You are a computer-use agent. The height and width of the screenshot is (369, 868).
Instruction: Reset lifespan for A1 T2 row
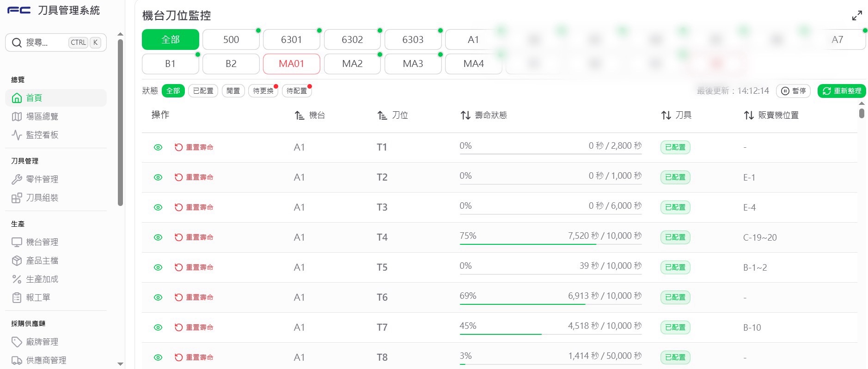pyautogui.click(x=194, y=177)
